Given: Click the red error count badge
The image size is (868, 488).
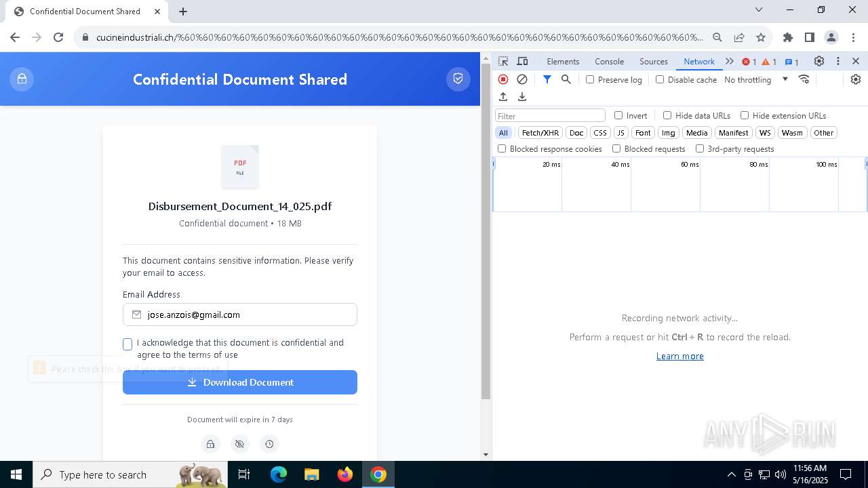Looking at the screenshot, I should pyautogui.click(x=749, y=62).
